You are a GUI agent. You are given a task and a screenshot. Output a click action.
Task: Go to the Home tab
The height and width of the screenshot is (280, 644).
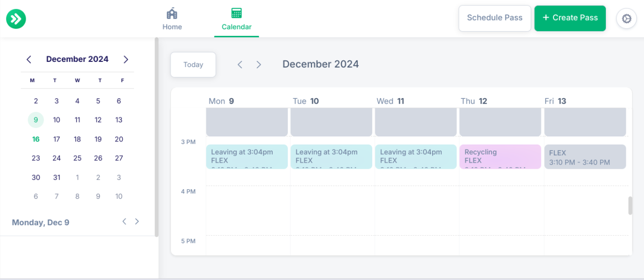[172, 19]
